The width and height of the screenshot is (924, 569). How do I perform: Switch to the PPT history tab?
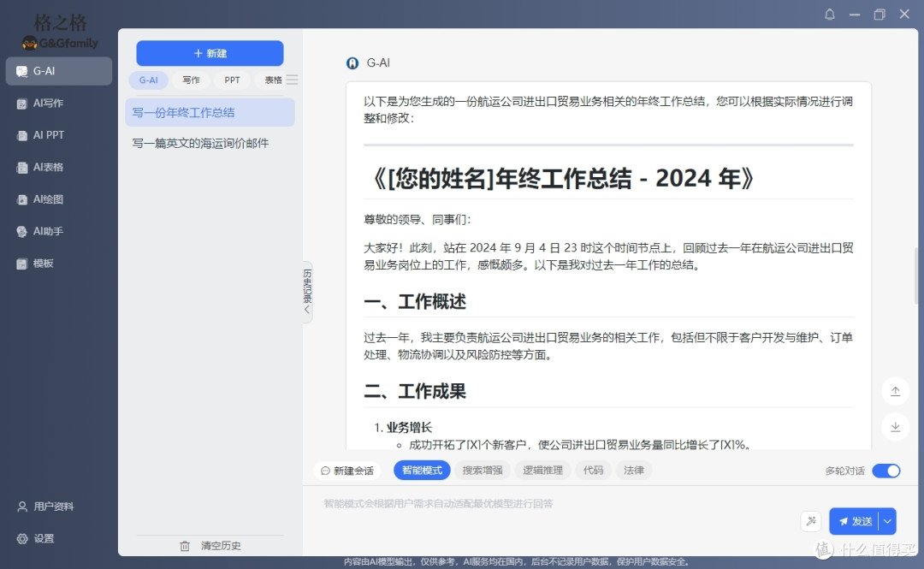click(232, 80)
